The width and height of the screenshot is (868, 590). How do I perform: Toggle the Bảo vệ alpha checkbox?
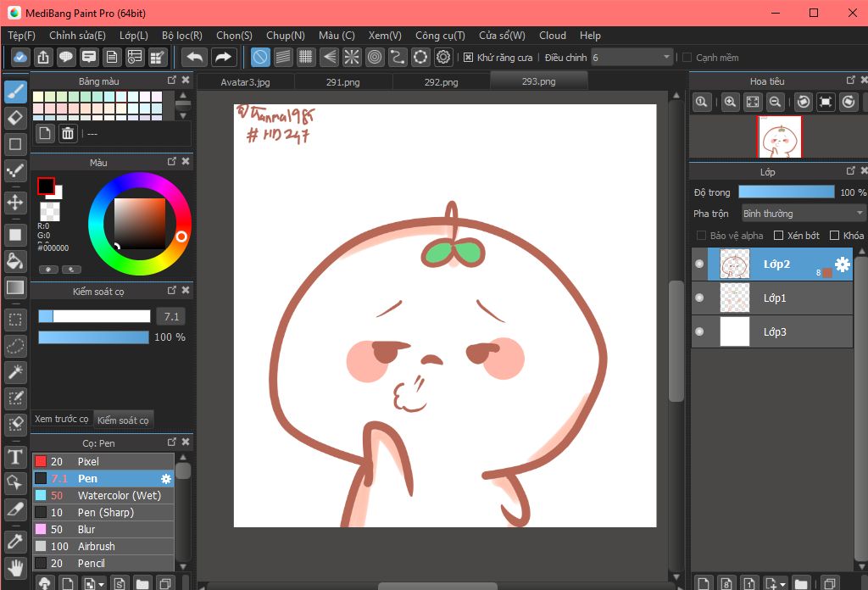click(x=701, y=236)
